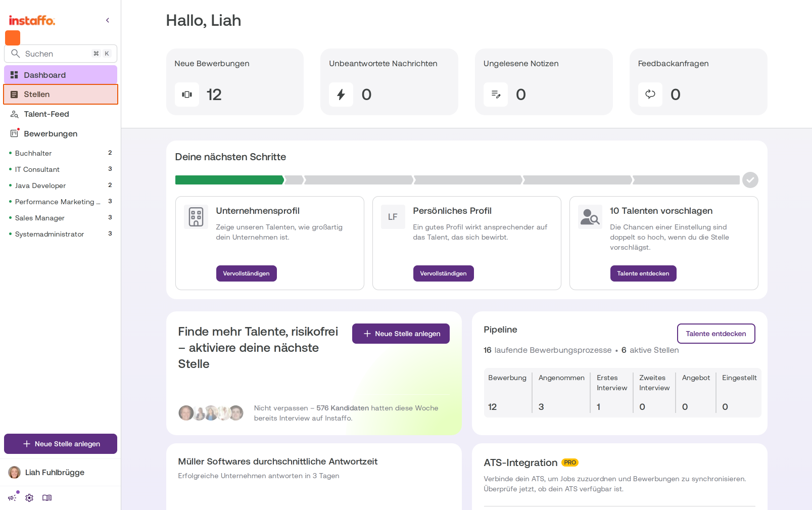Open the settings gear icon
Viewport: 812px width, 510px height.
click(x=29, y=498)
